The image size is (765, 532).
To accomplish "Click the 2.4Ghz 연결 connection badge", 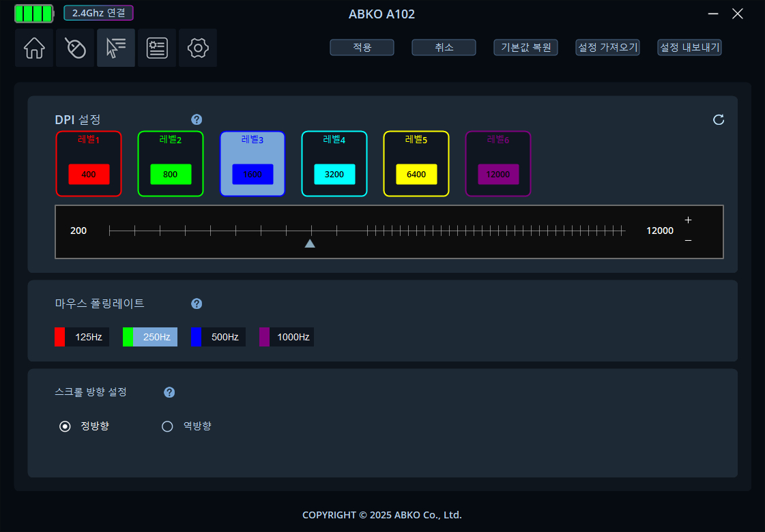I will [98, 13].
